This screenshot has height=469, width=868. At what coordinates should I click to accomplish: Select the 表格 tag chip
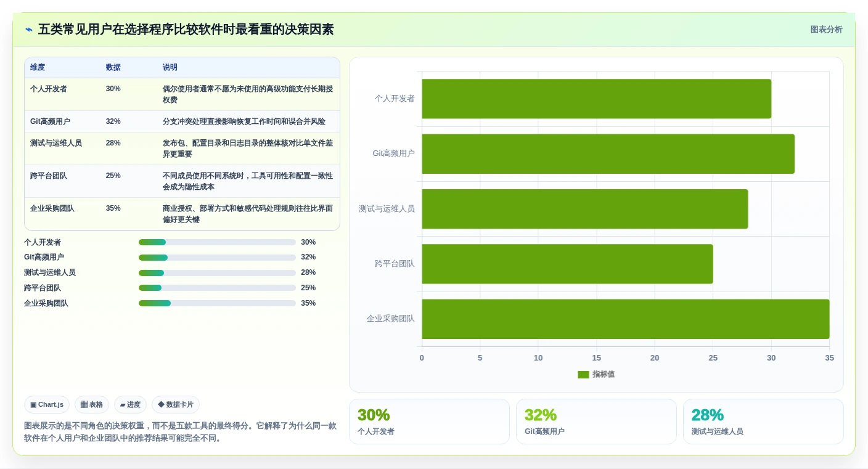point(92,404)
